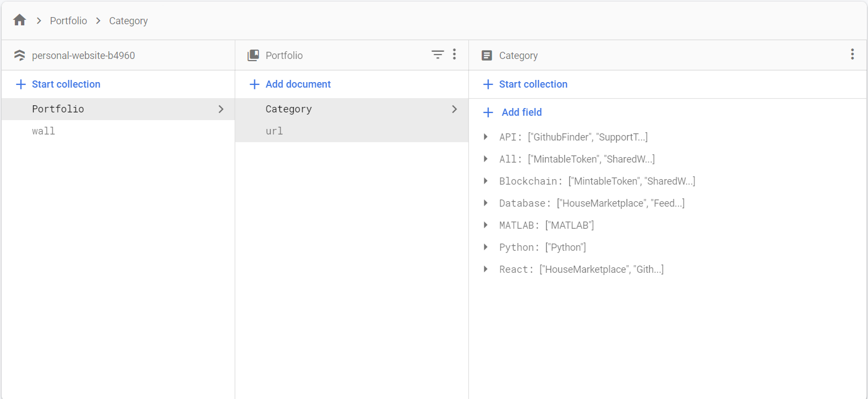Viewport: 868px width, 399px height.
Task: Click the MATLAB field value ["MATLAB"]
Action: point(569,225)
